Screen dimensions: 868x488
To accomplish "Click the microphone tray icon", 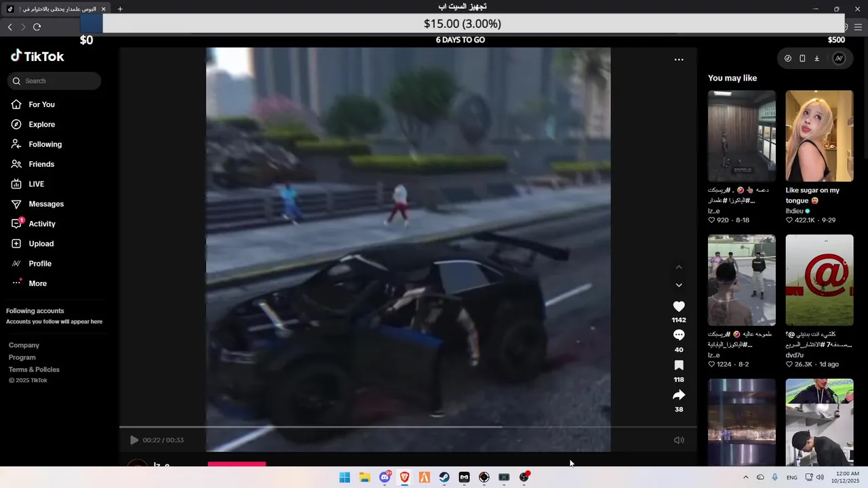I will [775, 477].
